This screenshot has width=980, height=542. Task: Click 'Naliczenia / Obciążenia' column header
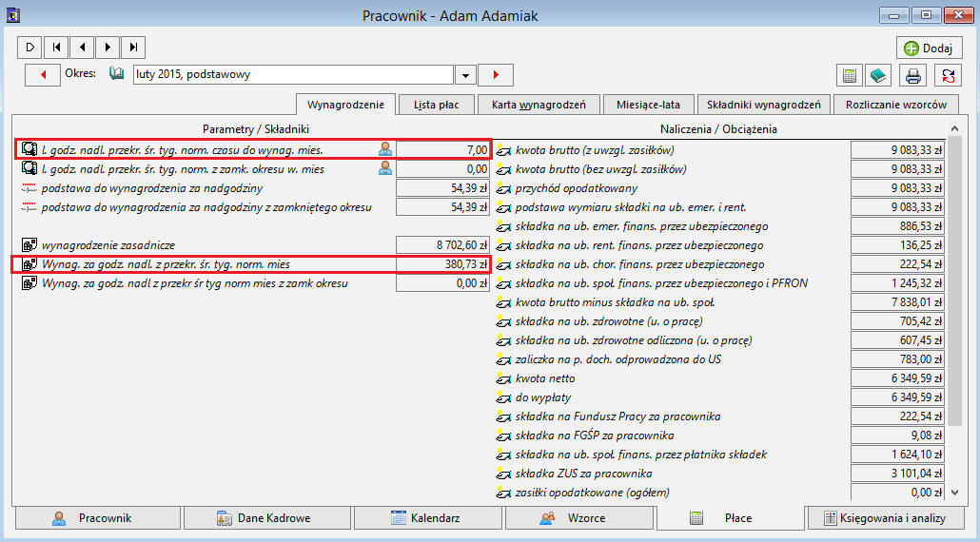pos(718,129)
